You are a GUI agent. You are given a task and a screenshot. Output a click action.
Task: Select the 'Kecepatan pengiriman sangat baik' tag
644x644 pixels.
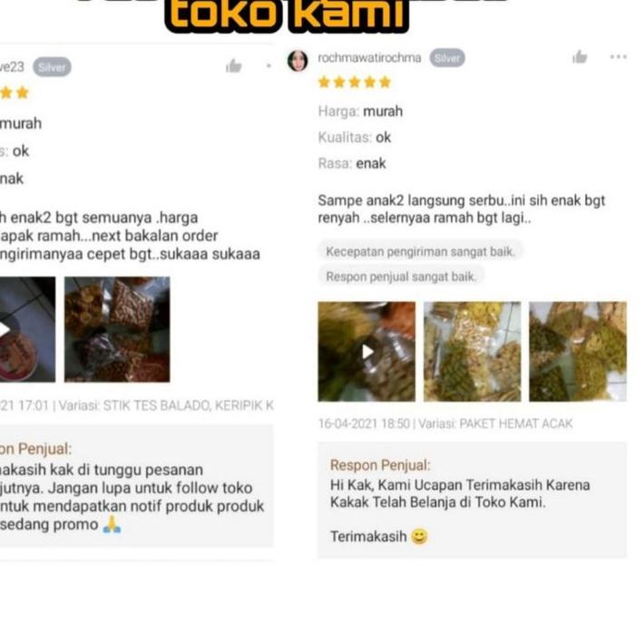tap(420, 251)
